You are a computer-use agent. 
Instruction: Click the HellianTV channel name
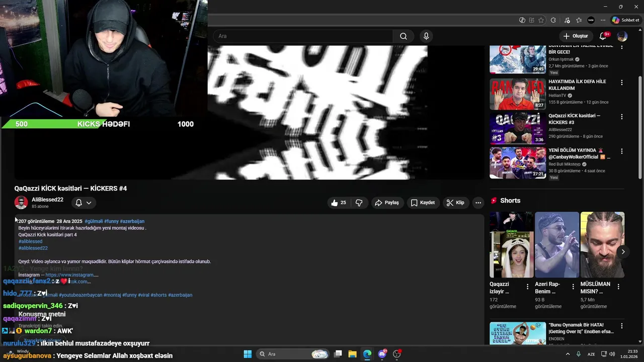(557, 96)
